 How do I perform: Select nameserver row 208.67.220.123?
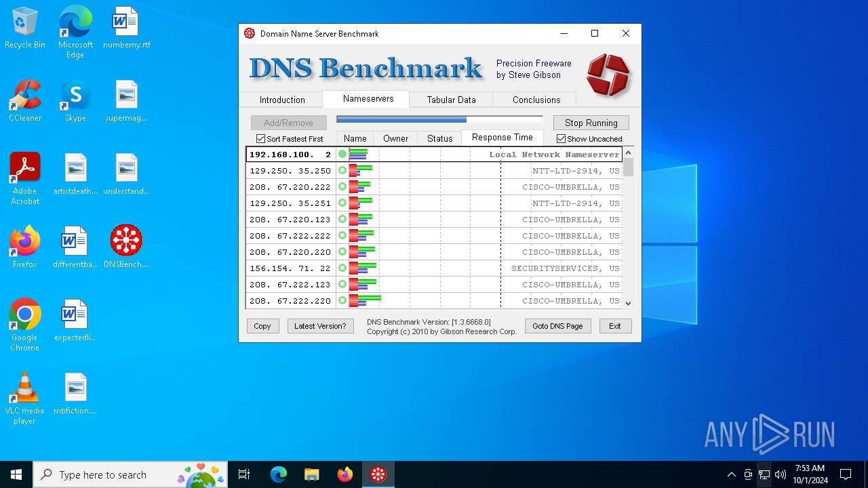(434, 220)
